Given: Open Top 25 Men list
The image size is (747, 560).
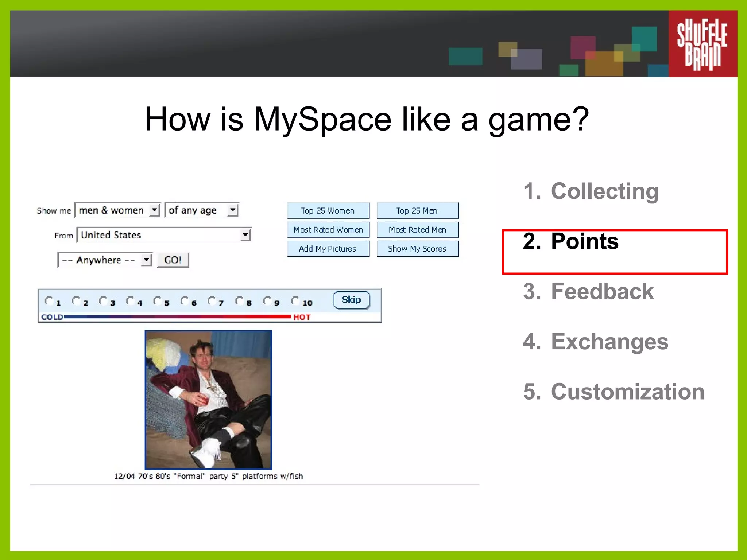Looking at the screenshot, I should [x=418, y=211].
